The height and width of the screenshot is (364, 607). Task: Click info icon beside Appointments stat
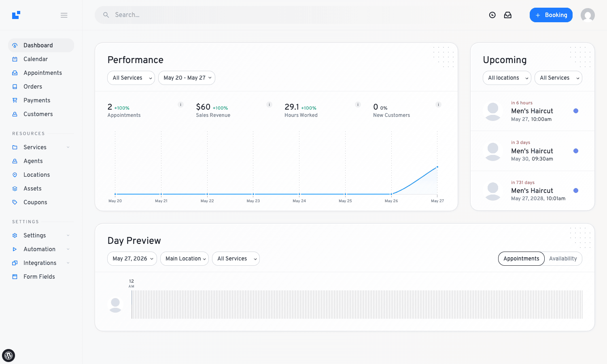(181, 104)
